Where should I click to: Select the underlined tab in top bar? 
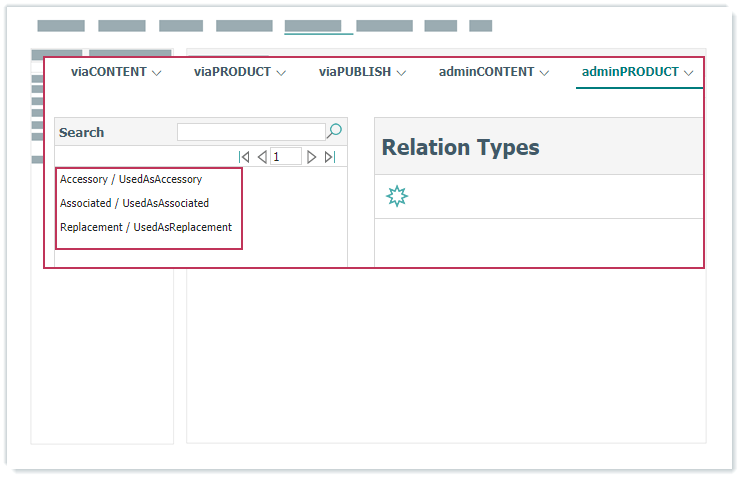313,26
